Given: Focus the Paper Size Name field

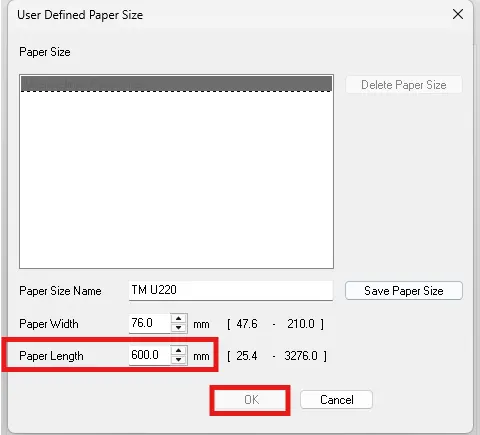Looking at the screenshot, I should pos(231,290).
